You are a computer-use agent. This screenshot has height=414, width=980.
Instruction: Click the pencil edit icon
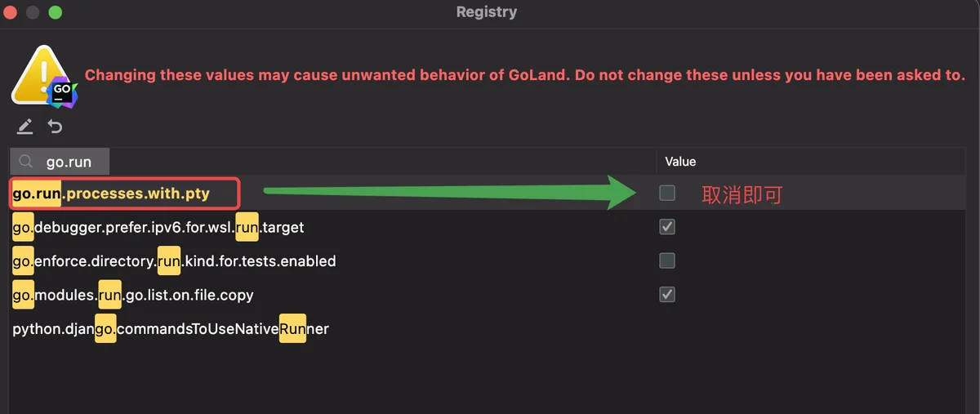coord(25,127)
